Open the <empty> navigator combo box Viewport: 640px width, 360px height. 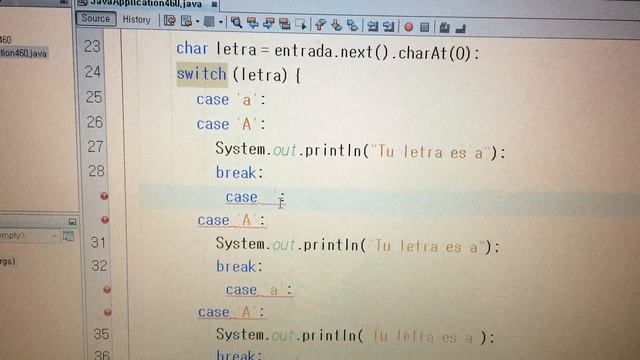pyautogui.click(x=29, y=236)
